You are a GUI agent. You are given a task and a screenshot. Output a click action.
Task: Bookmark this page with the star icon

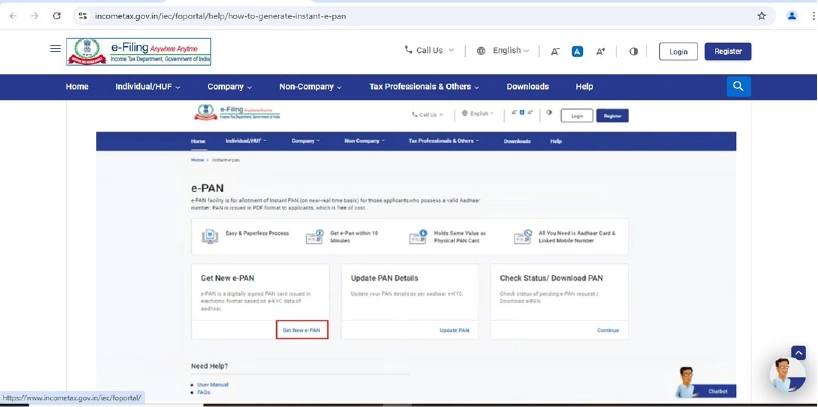coord(762,16)
